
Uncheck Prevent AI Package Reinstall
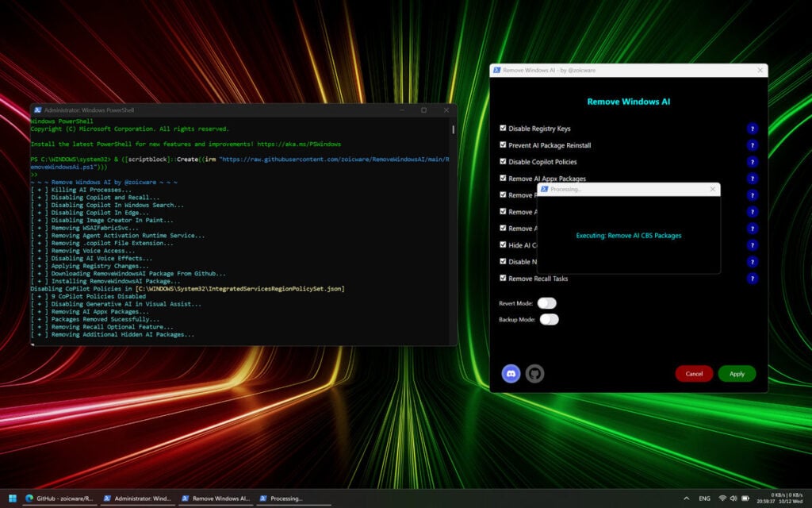(x=503, y=145)
